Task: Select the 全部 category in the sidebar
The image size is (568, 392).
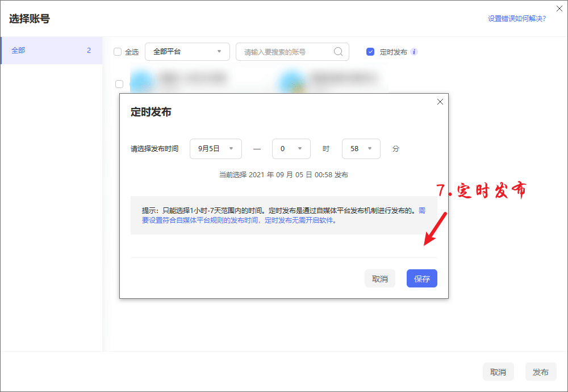Action: coord(51,50)
